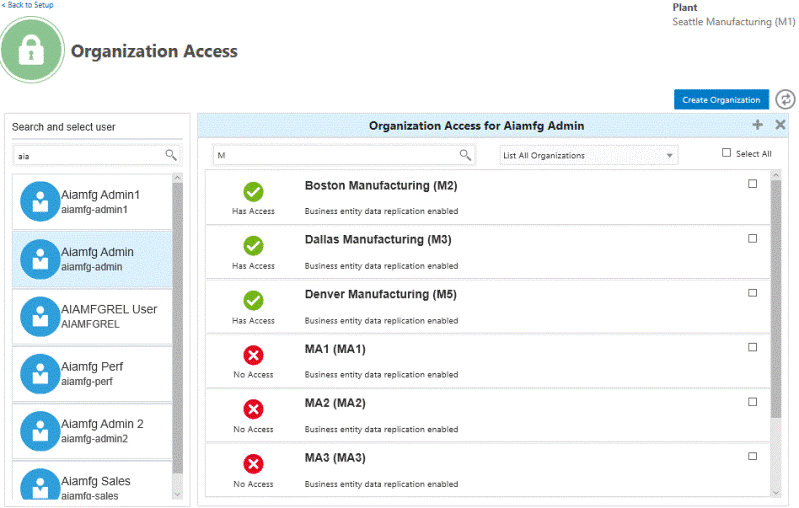The image size is (799, 508).
Task: Click the red No Access icon for MA1
Action: (x=253, y=355)
